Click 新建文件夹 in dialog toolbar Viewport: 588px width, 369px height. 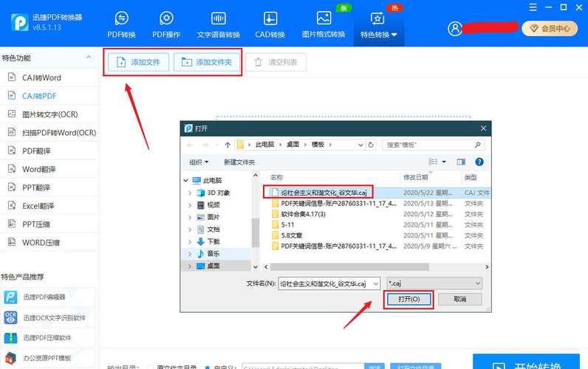coord(239,162)
